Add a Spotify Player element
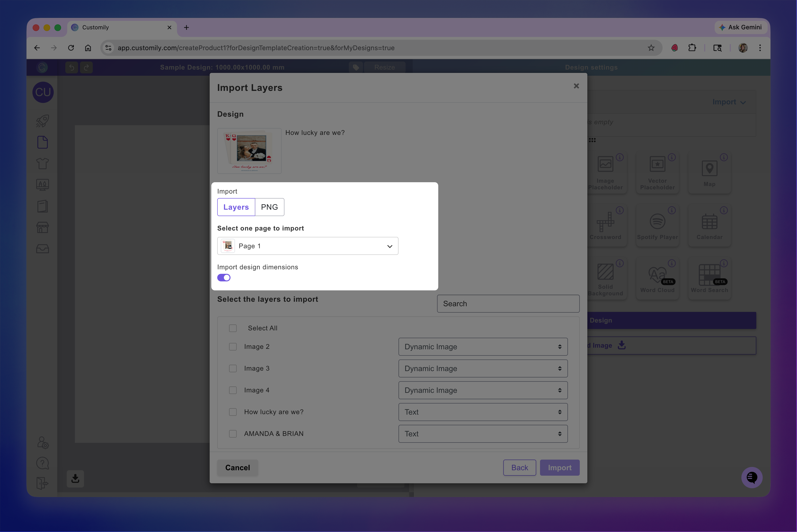This screenshot has width=797, height=532. [x=657, y=226]
